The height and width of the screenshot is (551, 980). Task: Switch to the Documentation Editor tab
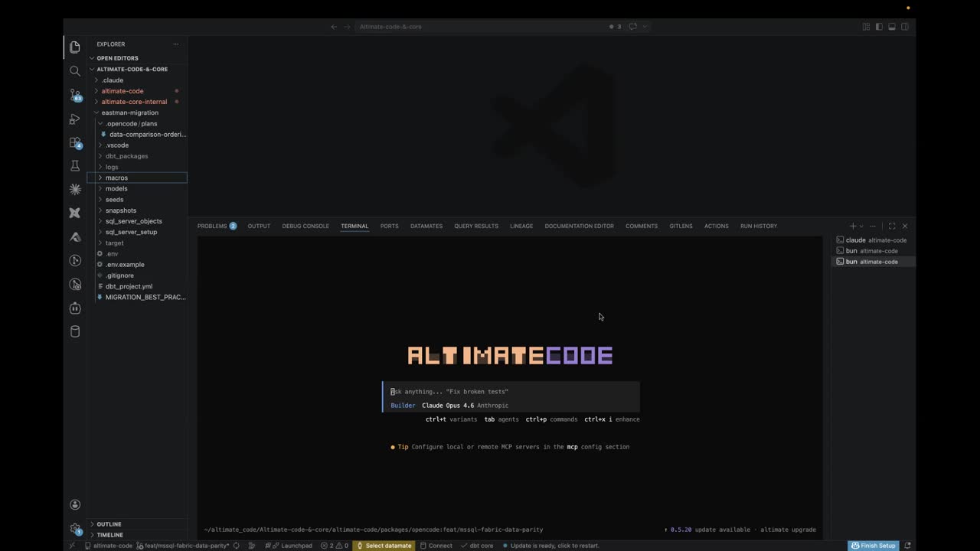coord(579,226)
